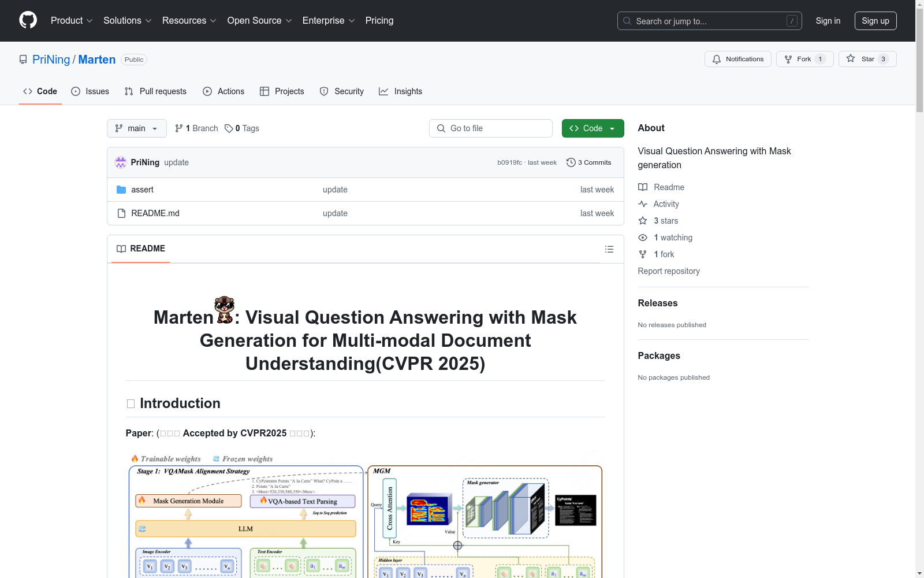The image size is (924, 578).
Task: Click the PriNing avatar image
Action: 121,162
